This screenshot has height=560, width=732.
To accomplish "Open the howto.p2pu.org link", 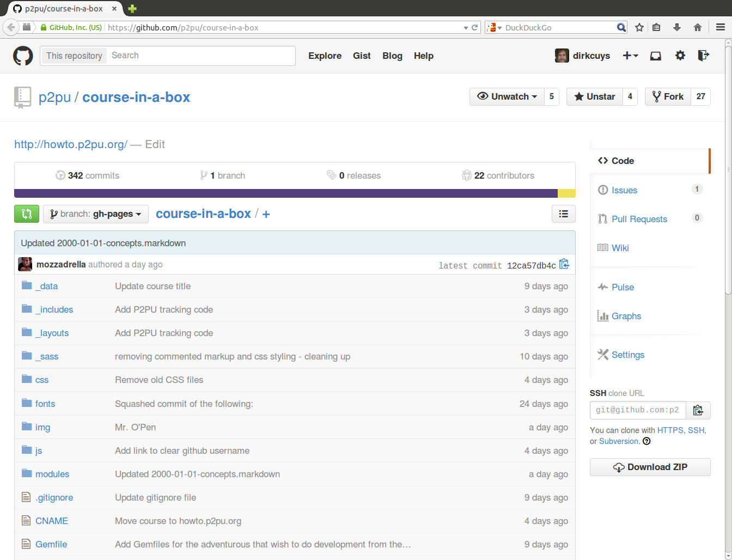I will click(71, 144).
